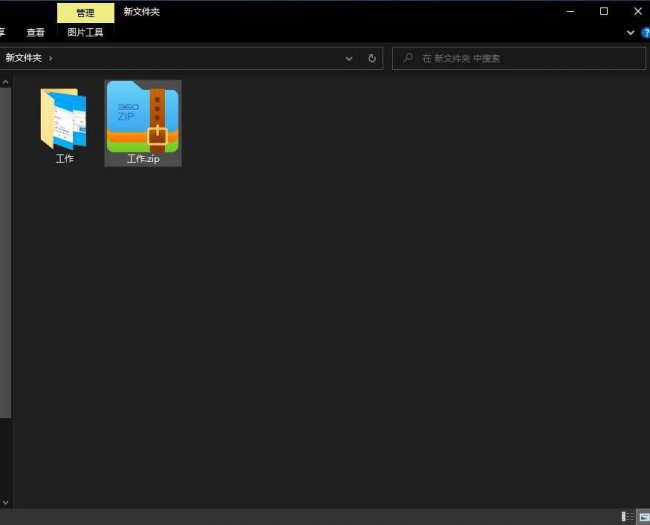Screen dimensions: 650x525
Task: Click the scroll up arrow in left pane
Action: point(5,82)
